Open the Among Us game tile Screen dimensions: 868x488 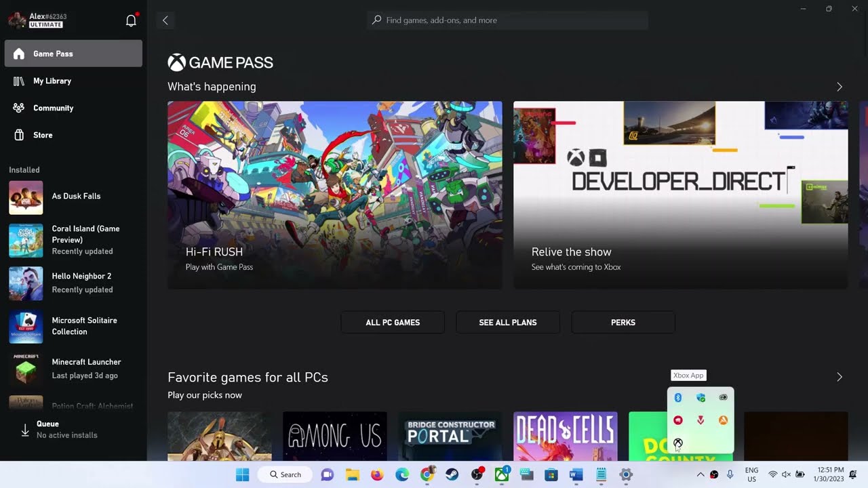[x=335, y=436]
